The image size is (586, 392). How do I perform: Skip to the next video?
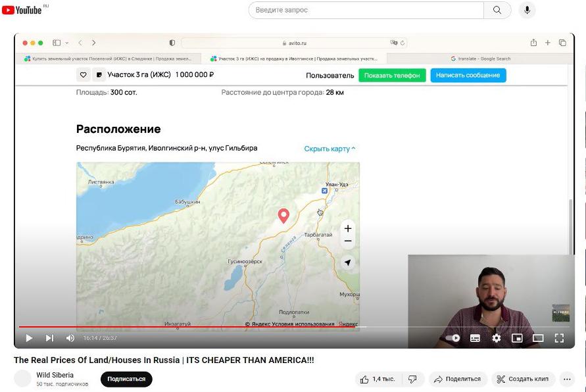[x=49, y=338]
